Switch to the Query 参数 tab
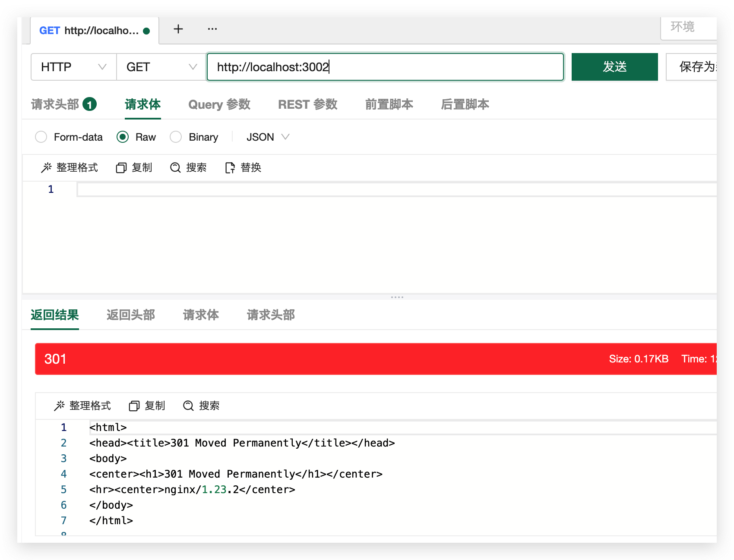 pyautogui.click(x=219, y=104)
